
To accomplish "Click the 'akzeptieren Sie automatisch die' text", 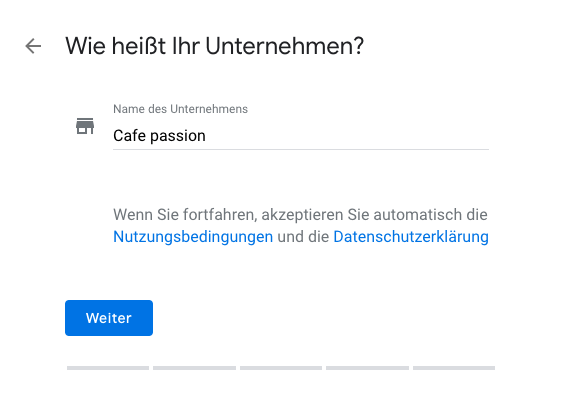I will pos(375,215).
